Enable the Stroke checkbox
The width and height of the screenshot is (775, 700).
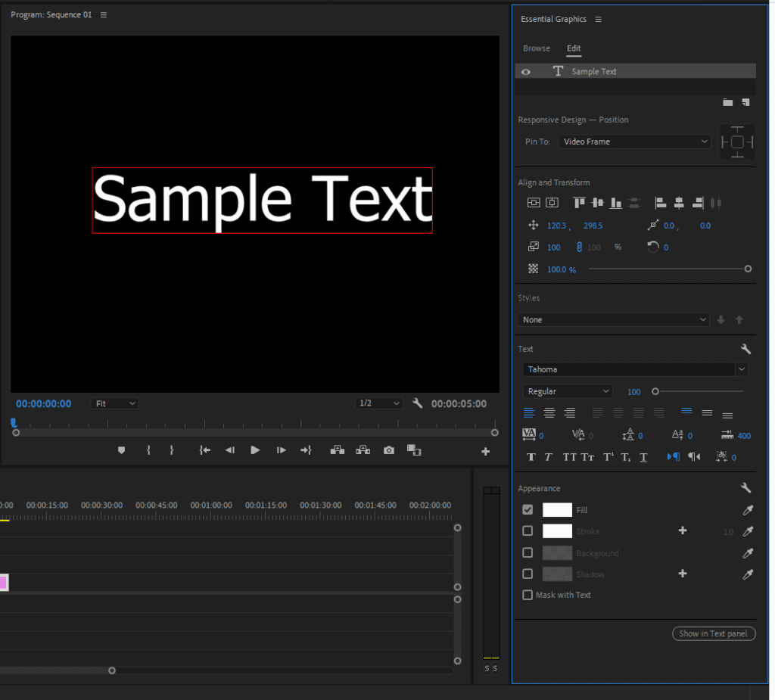coord(528,531)
